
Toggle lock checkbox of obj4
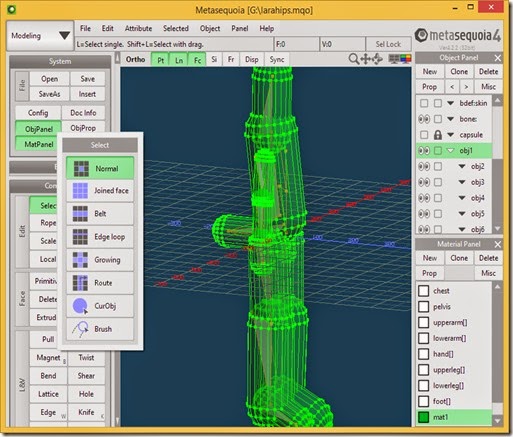(438, 198)
